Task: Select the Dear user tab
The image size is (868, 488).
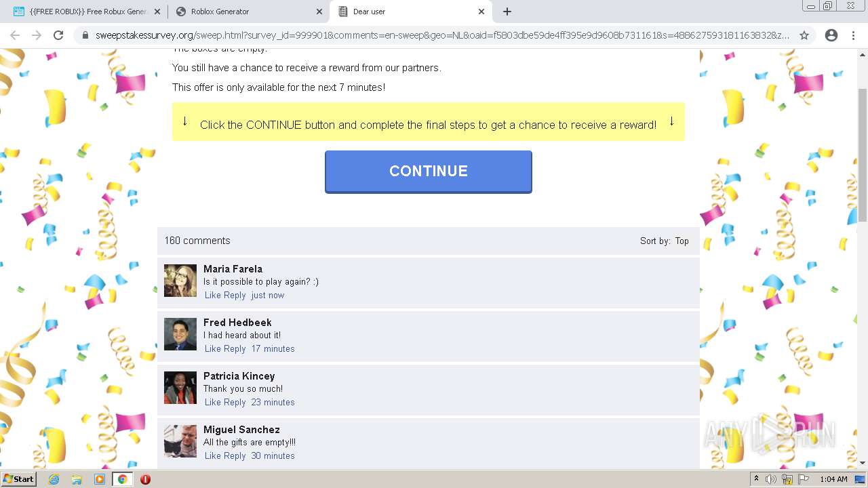Action: pyautogui.click(x=410, y=12)
